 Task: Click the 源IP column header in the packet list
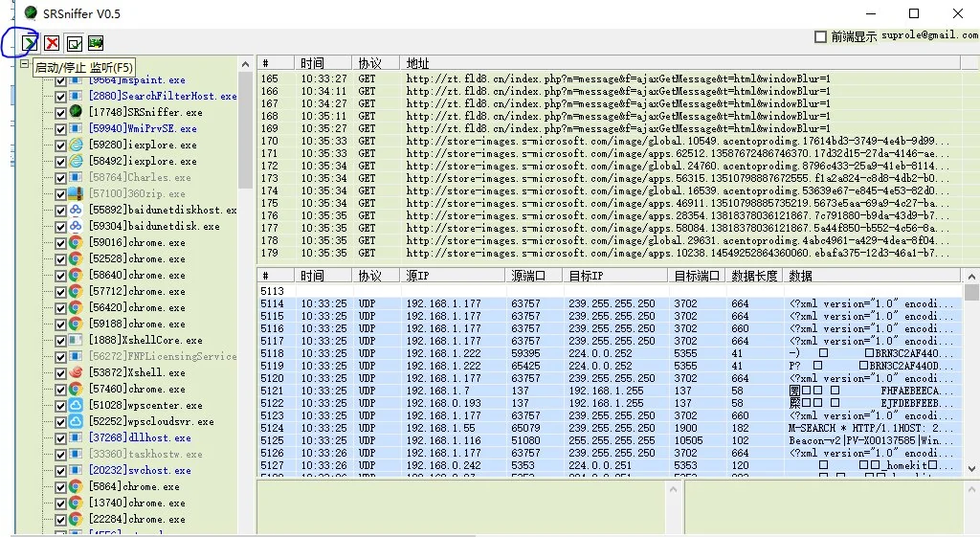(419, 276)
